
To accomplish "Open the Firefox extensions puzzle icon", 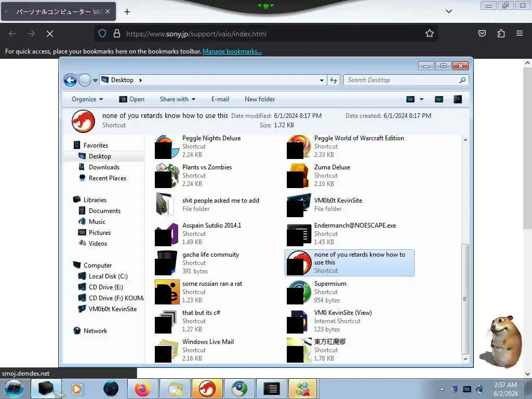I will (501, 33).
